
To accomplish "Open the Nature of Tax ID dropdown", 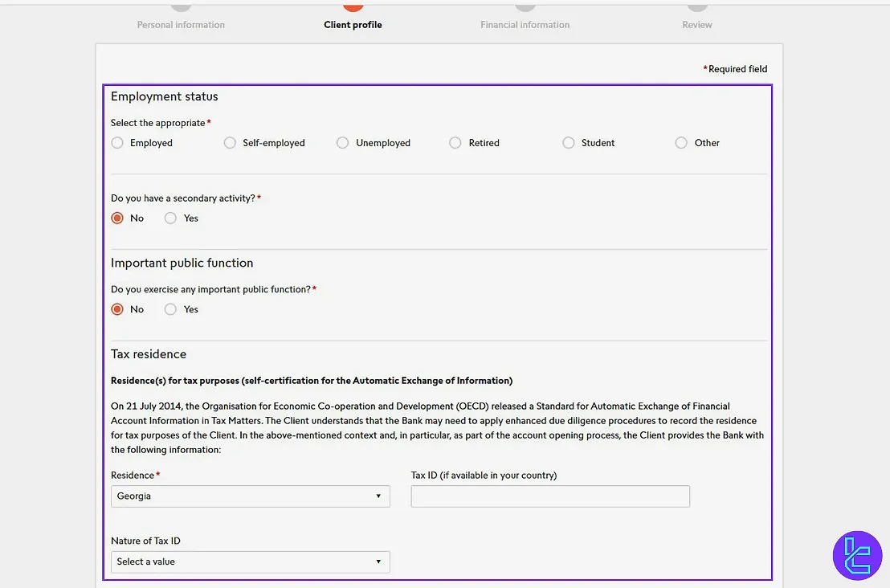I will point(249,561).
